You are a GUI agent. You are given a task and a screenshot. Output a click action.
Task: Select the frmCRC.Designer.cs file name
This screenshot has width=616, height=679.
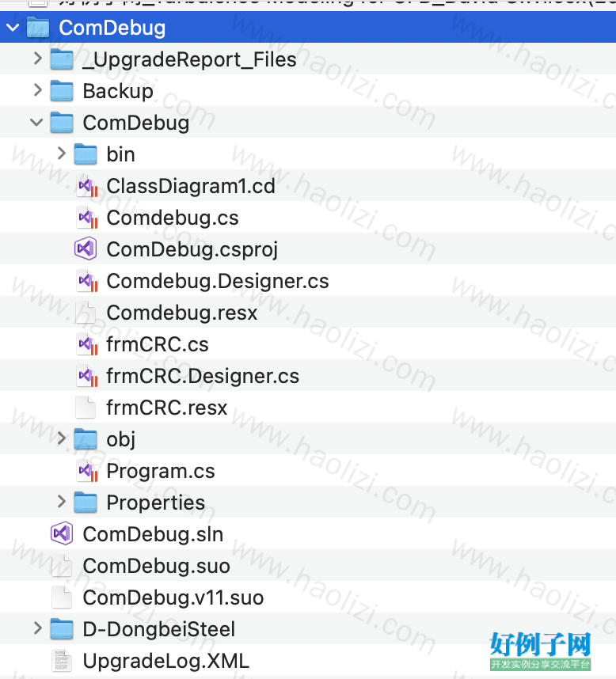(203, 377)
